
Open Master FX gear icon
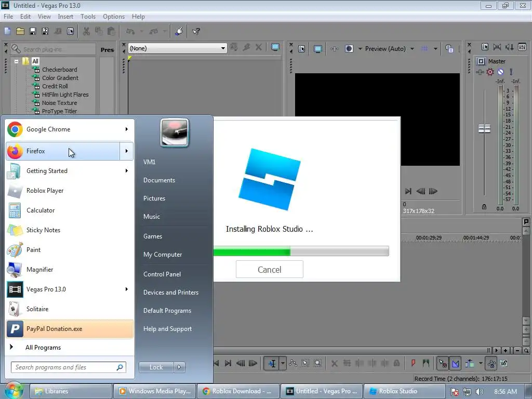click(x=490, y=72)
